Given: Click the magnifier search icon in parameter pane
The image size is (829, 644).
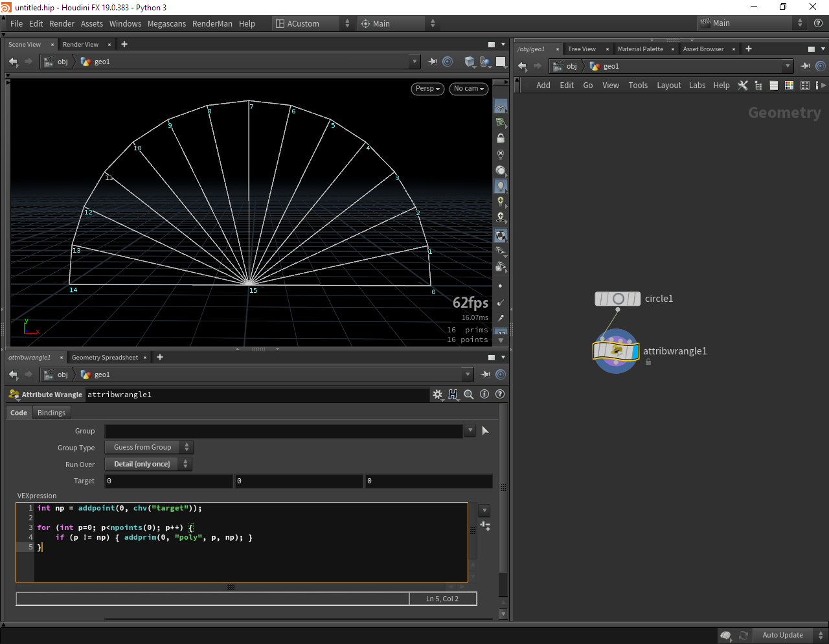Looking at the screenshot, I should point(469,395).
